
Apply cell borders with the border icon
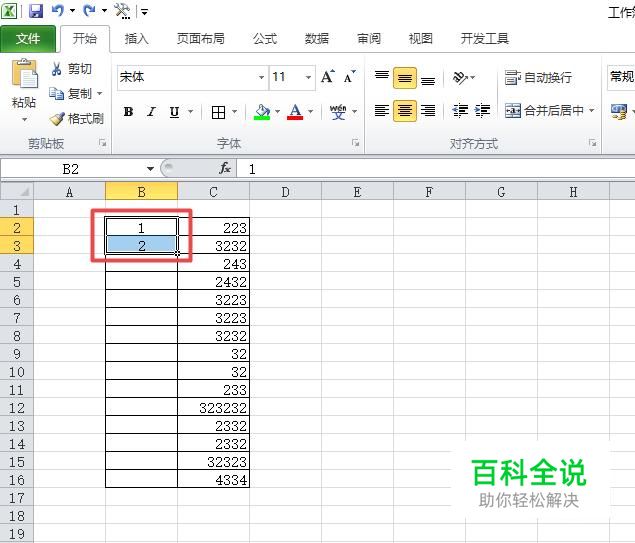218,112
